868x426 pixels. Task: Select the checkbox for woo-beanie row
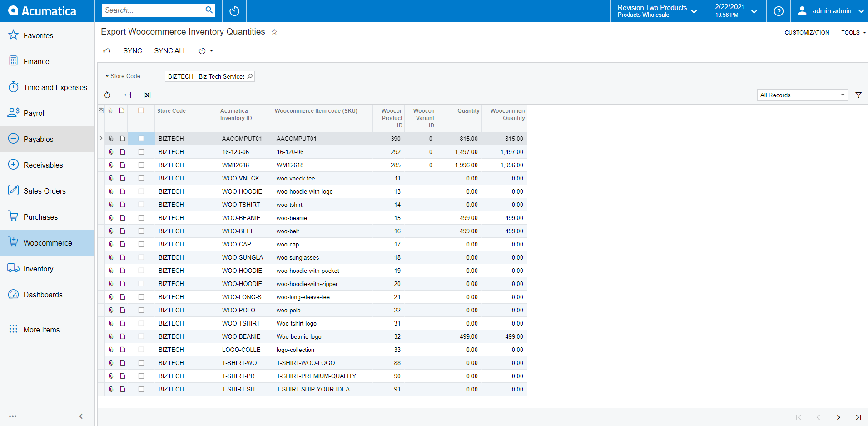pyautogui.click(x=141, y=218)
